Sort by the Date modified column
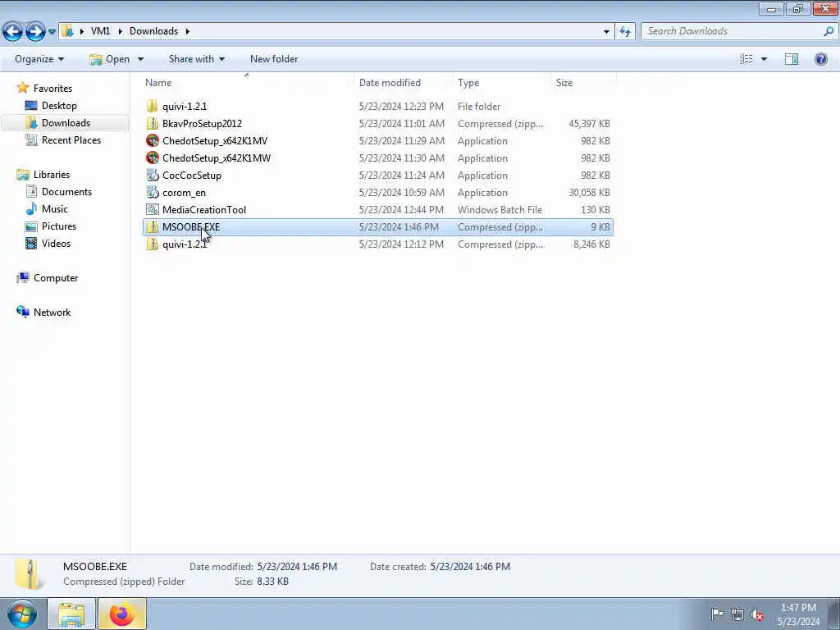840x630 pixels. (390, 83)
